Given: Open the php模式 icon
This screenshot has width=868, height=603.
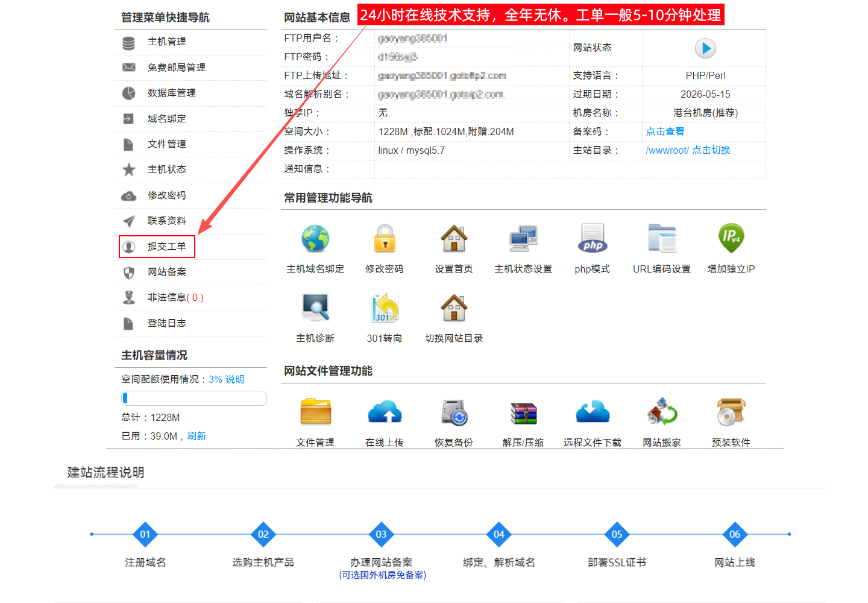Looking at the screenshot, I should pyautogui.click(x=593, y=239).
